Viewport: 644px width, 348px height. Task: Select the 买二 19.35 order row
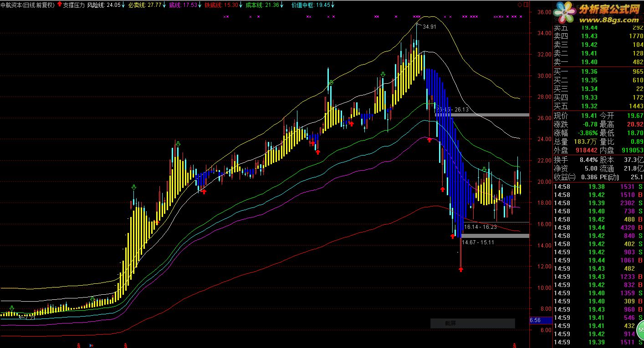[x=598, y=80]
